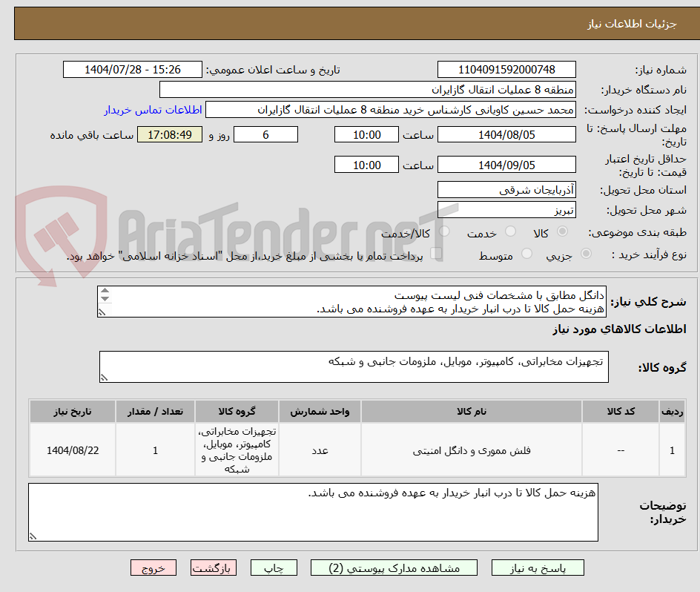Select the جزيي purchase process option
This screenshot has height=592, width=700.
pyautogui.click(x=586, y=253)
